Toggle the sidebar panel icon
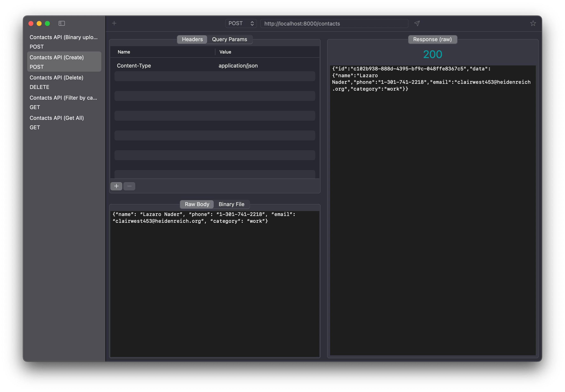Screen dimensions: 565x392 (62, 23)
